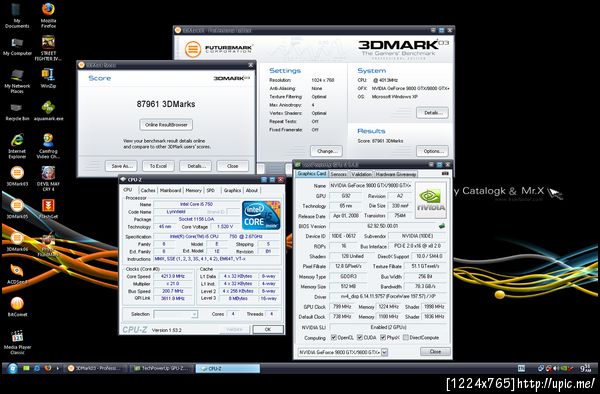Select the 3DMark05 desktop shortcut
Image resolution: width=600 pixels, height=394 pixels.
(x=17, y=209)
